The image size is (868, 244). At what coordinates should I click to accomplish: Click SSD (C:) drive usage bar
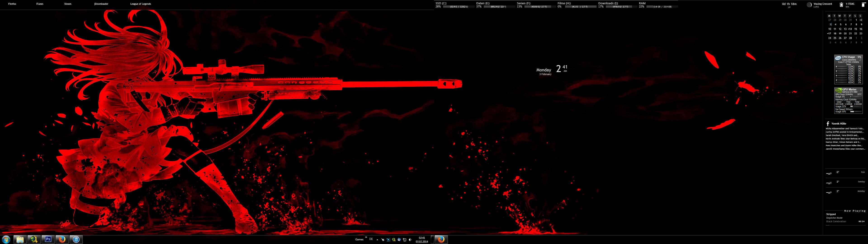pos(459,7)
